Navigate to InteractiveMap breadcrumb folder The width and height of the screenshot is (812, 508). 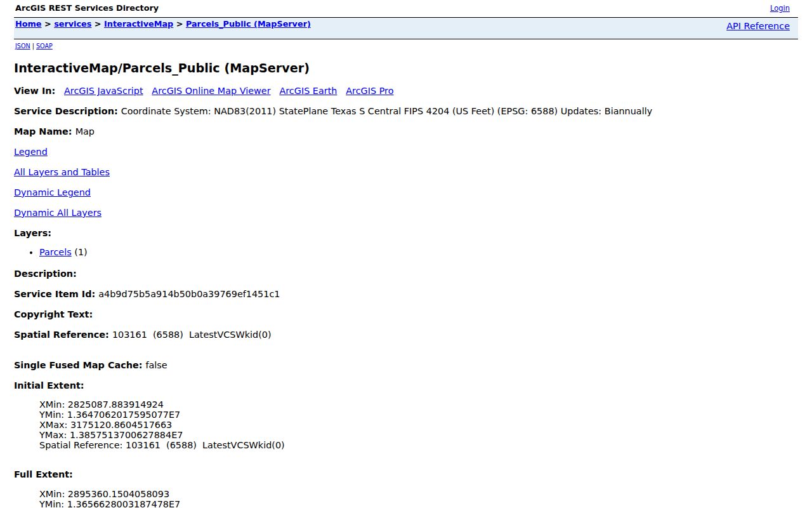pyautogui.click(x=138, y=24)
